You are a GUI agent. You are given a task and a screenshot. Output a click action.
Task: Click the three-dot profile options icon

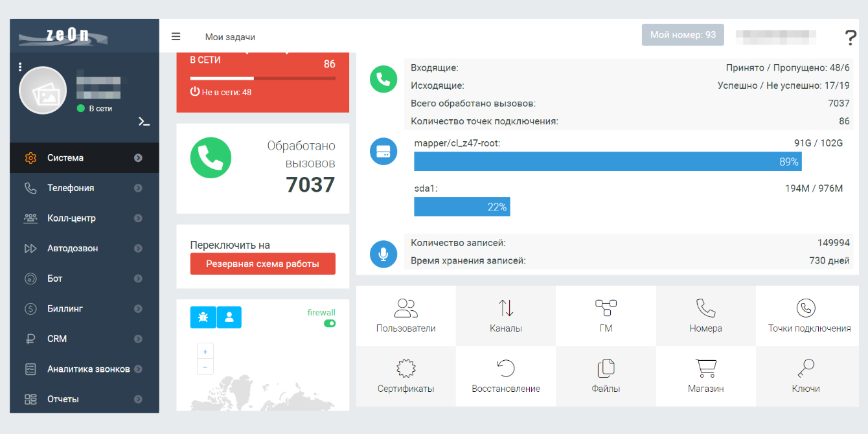coord(20,67)
